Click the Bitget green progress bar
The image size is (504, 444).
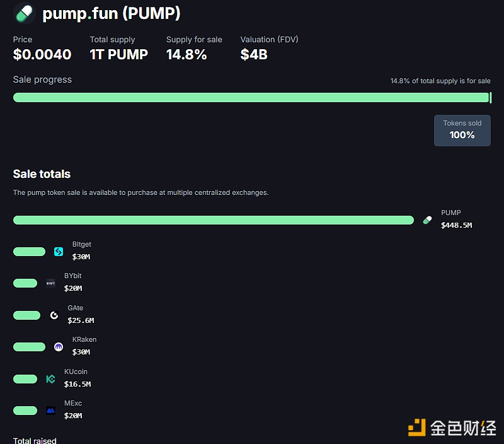click(x=29, y=251)
